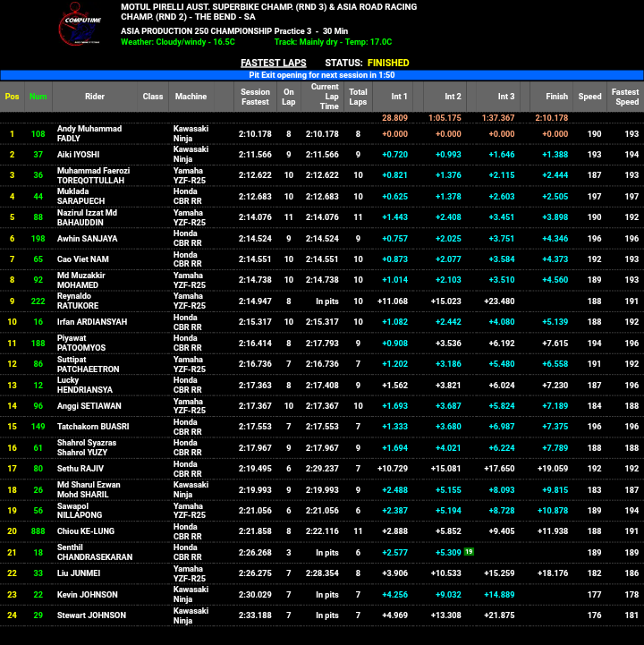
Task: Select rider Chiou KE-LUNG
Action: [x=86, y=531]
